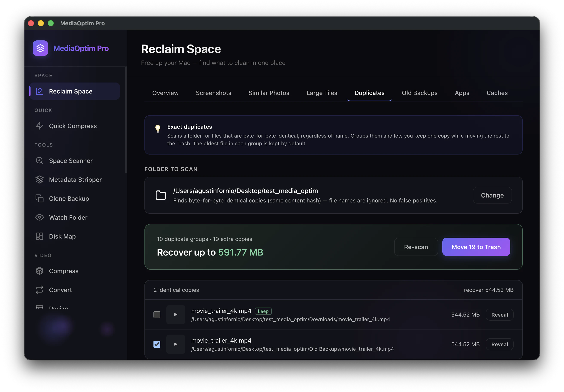Play the Downloads movie_trailer_4k.mp4 preview
The image size is (564, 392).
pos(176,315)
